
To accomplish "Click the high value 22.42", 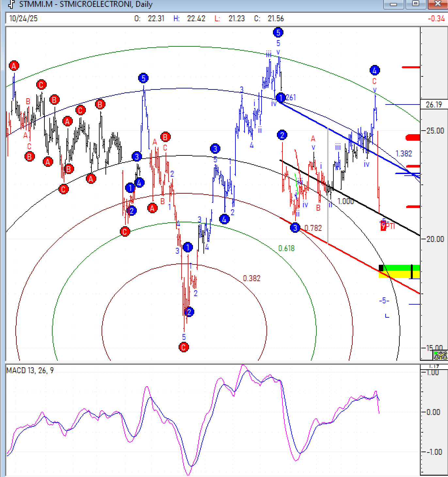I will coord(196,19).
